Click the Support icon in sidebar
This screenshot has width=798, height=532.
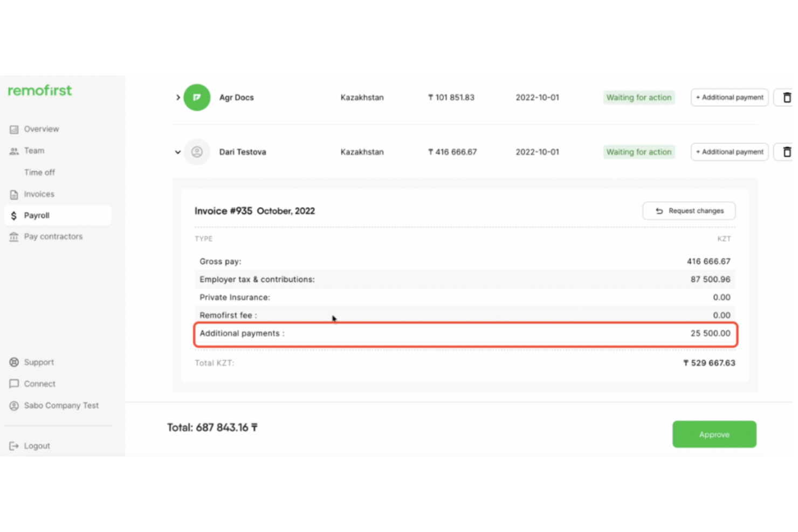pyautogui.click(x=13, y=362)
